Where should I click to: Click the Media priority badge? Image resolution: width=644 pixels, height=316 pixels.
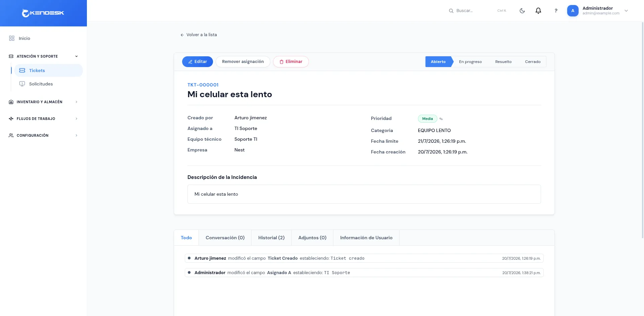point(427,119)
